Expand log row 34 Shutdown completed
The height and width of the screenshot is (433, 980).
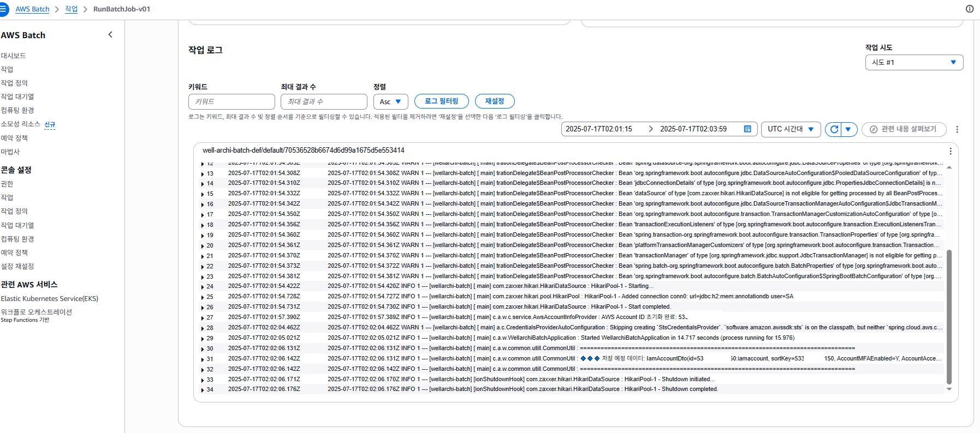point(203,390)
